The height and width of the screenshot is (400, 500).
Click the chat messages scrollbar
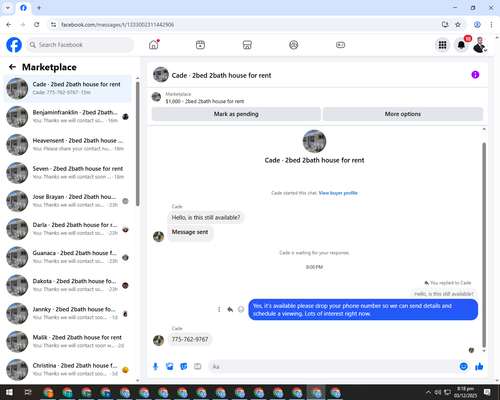[484, 245]
